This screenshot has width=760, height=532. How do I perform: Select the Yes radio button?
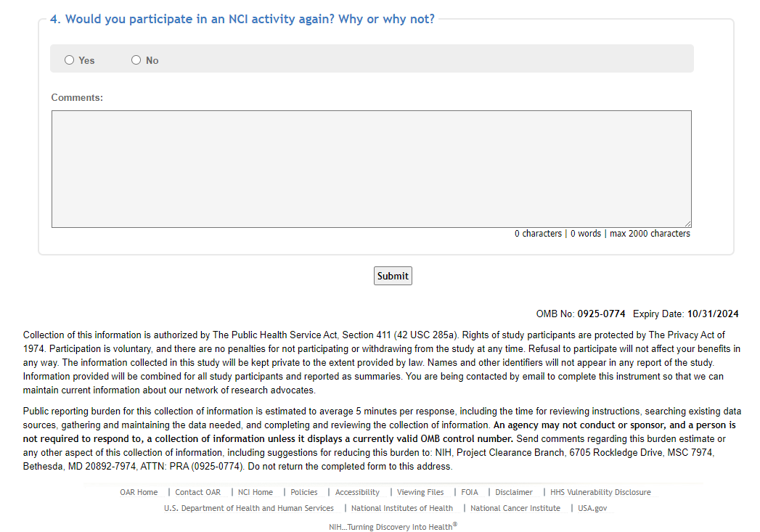pos(70,60)
